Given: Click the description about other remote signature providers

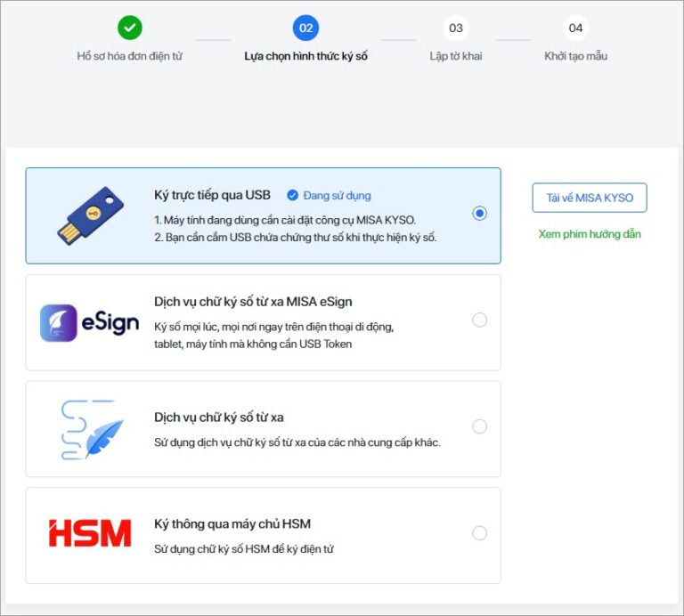Looking at the screenshot, I should (x=297, y=442).
